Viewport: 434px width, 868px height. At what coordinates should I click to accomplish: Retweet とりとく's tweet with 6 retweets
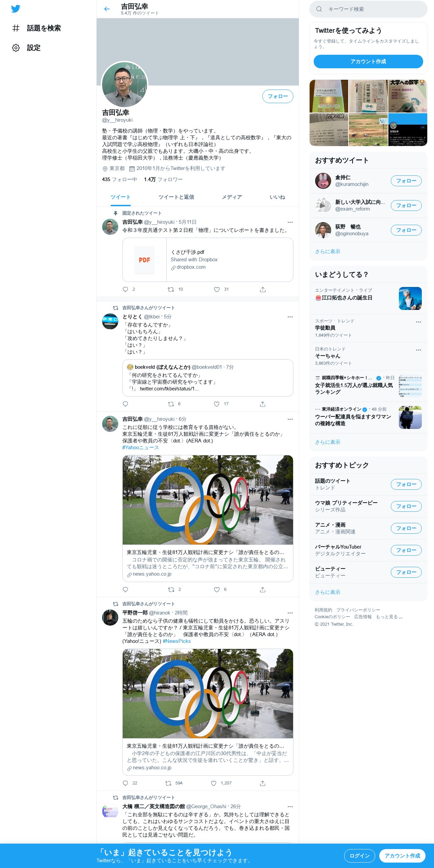[171, 404]
